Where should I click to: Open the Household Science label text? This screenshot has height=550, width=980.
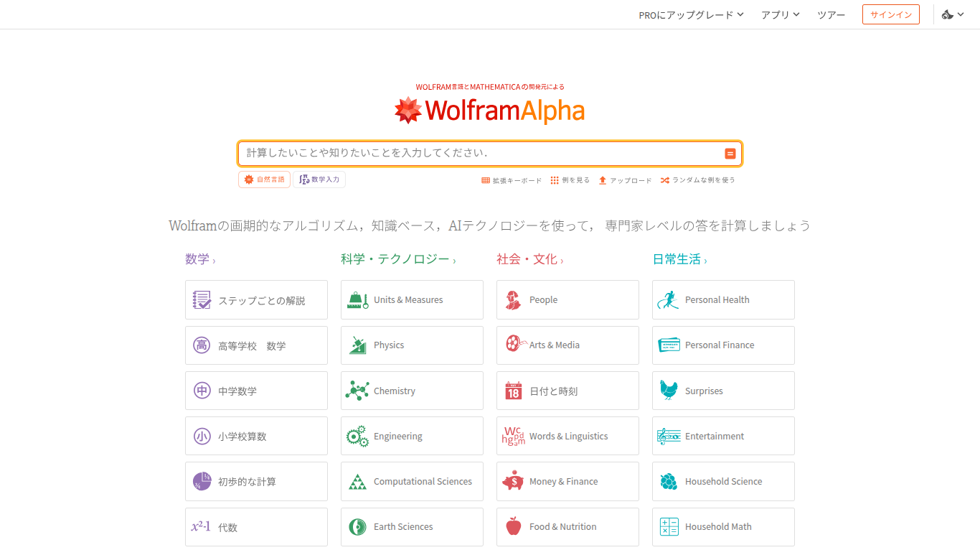click(724, 481)
